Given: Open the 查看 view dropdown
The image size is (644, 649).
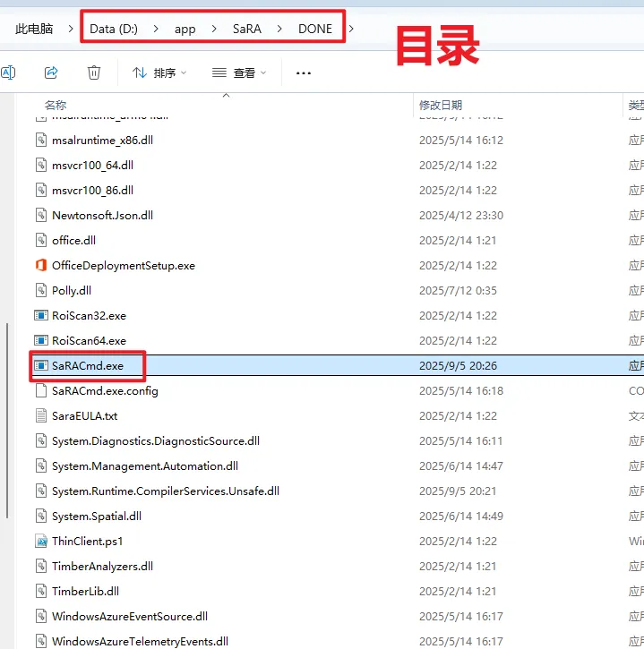Looking at the screenshot, I should [238, 73].
